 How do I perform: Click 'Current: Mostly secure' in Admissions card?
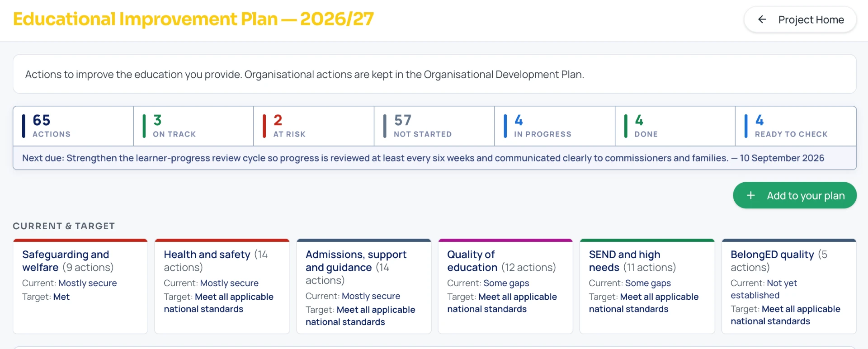coord(353,296)
